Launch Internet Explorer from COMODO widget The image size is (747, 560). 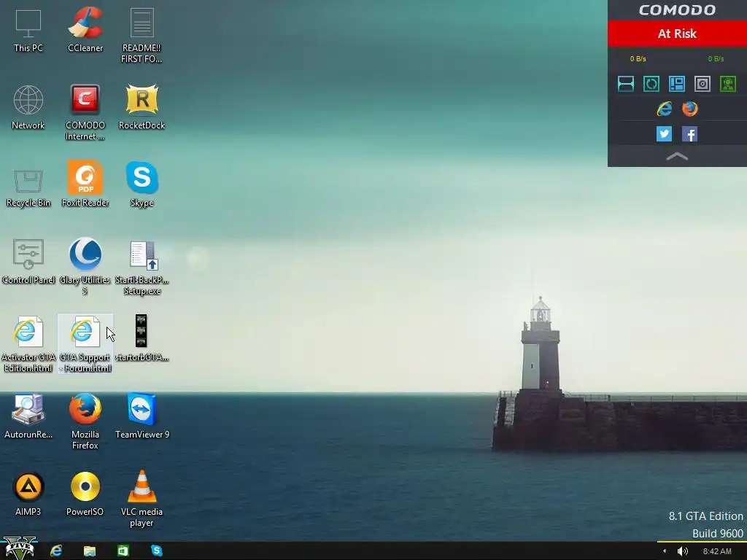664,109
